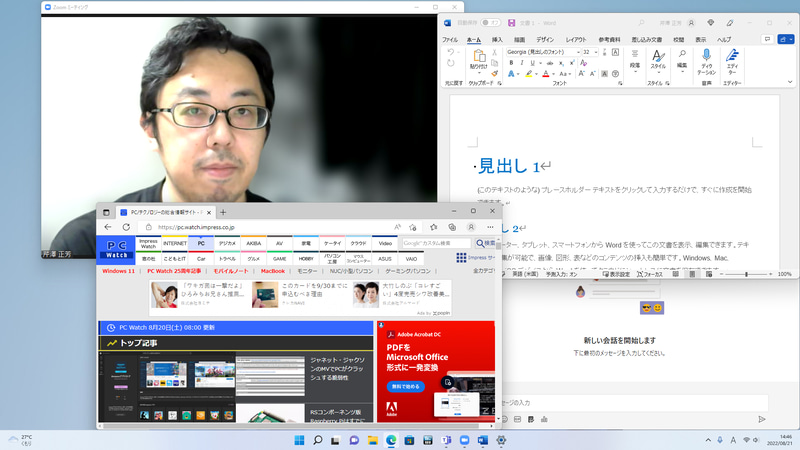This screenshot has width=800, height=450.
Task: Open the GAME category on PC Watch
Action: click(x=280, y=259)
